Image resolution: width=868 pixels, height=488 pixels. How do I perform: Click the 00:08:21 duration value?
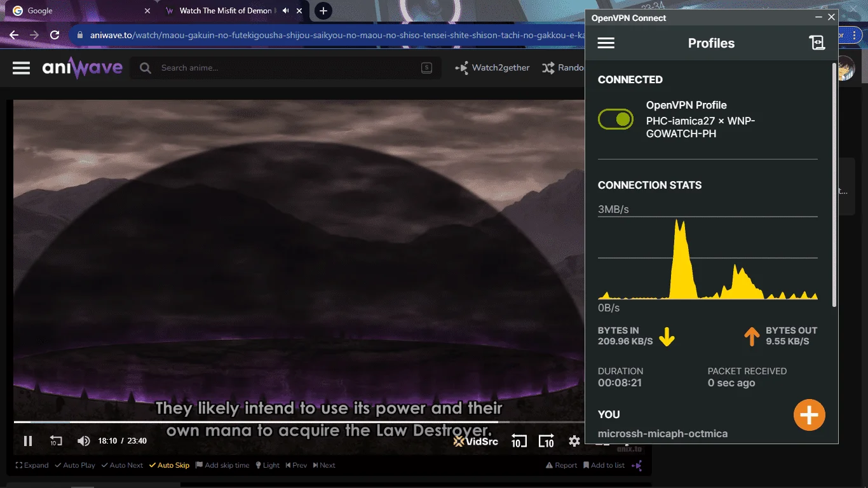(x=620, y=383)
